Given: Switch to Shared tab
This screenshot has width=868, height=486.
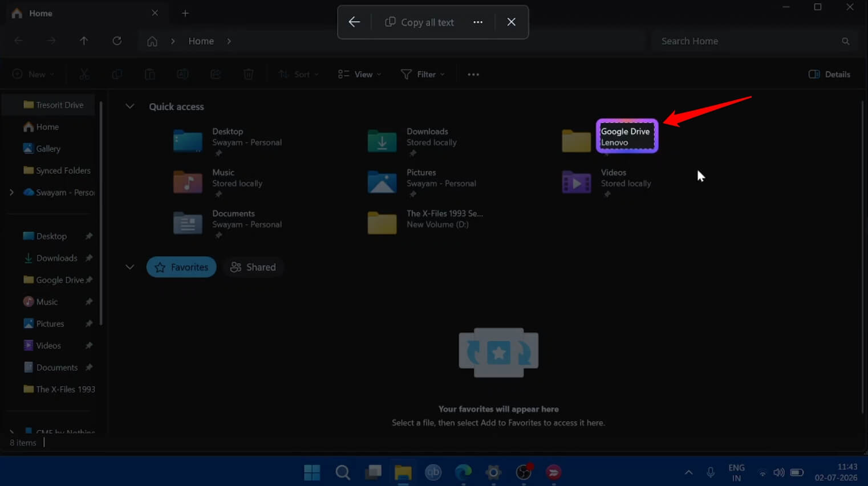Looking at the screenshot, I should [253, 267].
